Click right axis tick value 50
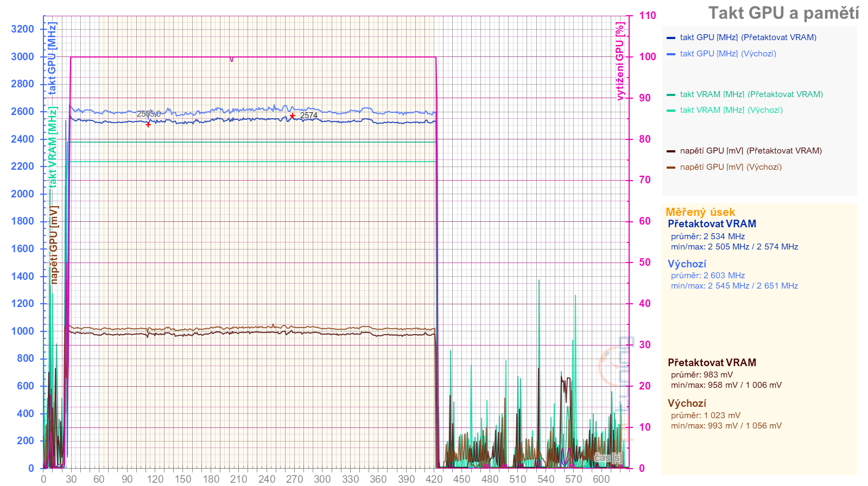 point(644,262)
